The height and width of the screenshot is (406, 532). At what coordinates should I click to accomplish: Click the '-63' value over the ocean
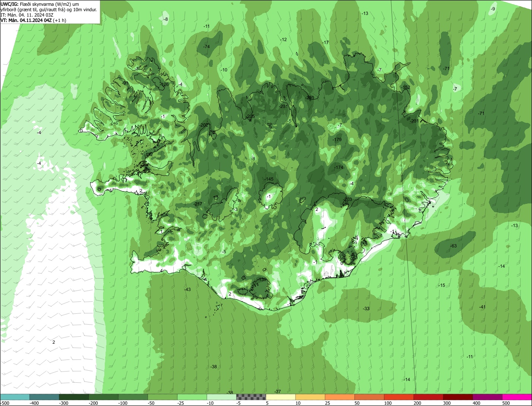click(453, 246)
